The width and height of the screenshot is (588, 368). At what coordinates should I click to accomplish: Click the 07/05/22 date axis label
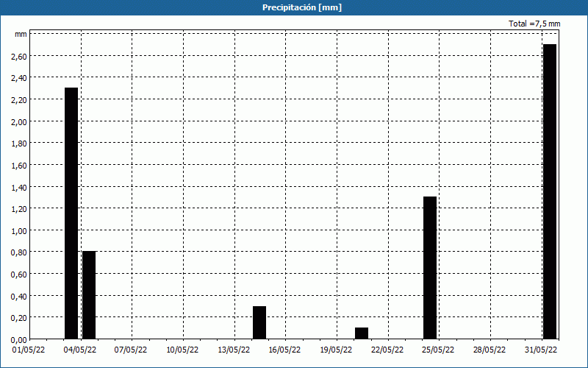click(x=132, y=350)
